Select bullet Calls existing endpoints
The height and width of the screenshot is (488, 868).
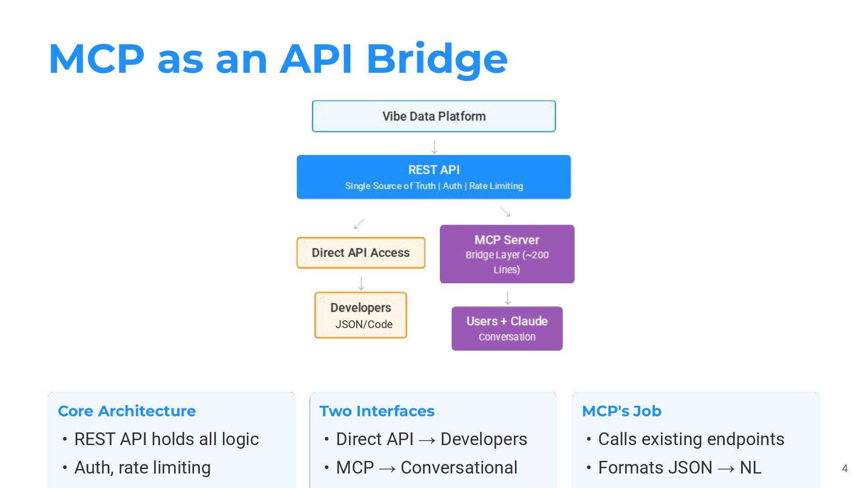point(691,439)
